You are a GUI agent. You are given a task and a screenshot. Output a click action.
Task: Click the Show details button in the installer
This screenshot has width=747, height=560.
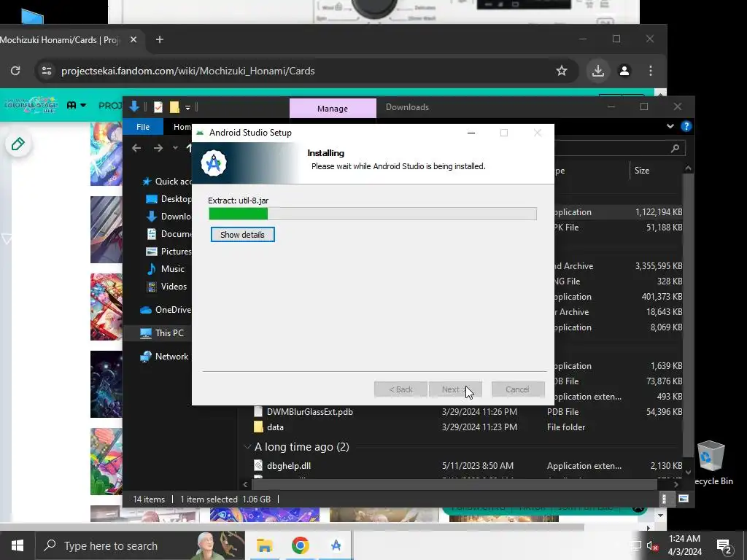(242, 234)
